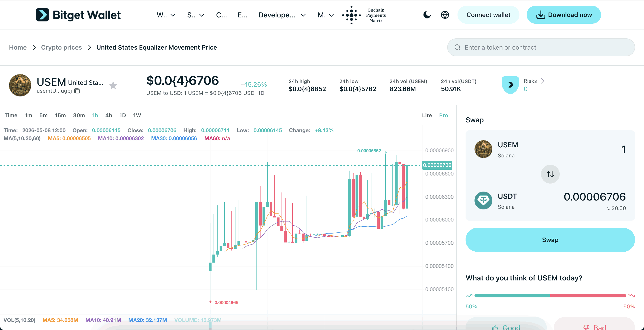Viewport: 644px width, 330px height.
Task: Click the USDT amount 0.00006706
Action: point(595,197)
